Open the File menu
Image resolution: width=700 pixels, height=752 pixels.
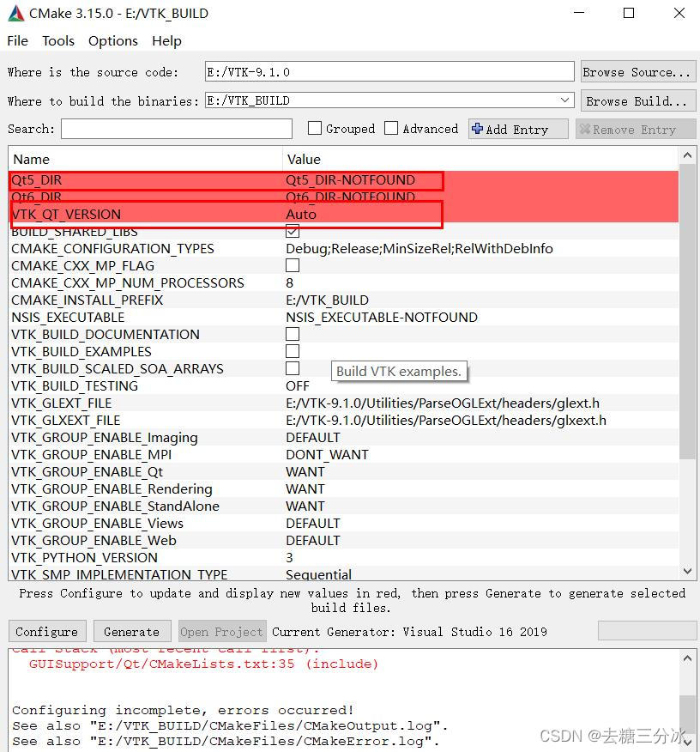18,41
